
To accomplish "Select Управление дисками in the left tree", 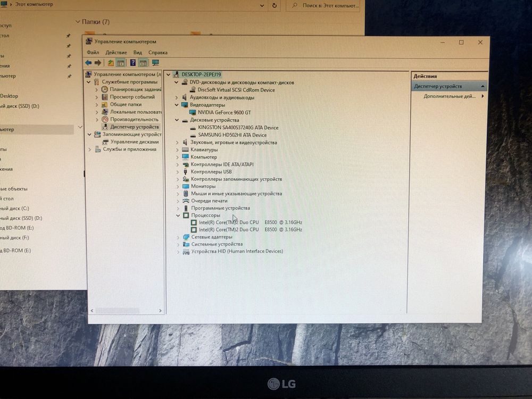I will (x=135, y=142).
